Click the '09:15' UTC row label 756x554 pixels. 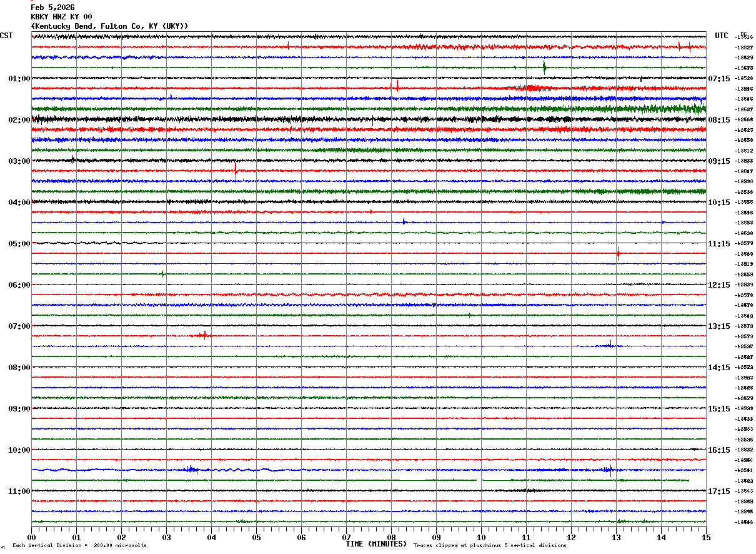pos(719,161)
